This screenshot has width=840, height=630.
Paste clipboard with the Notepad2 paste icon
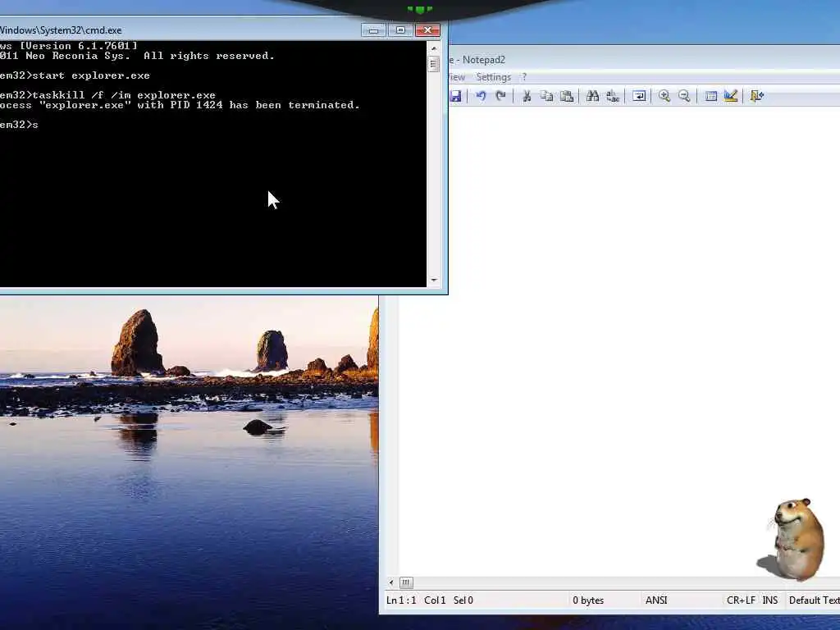click(566, 96)
